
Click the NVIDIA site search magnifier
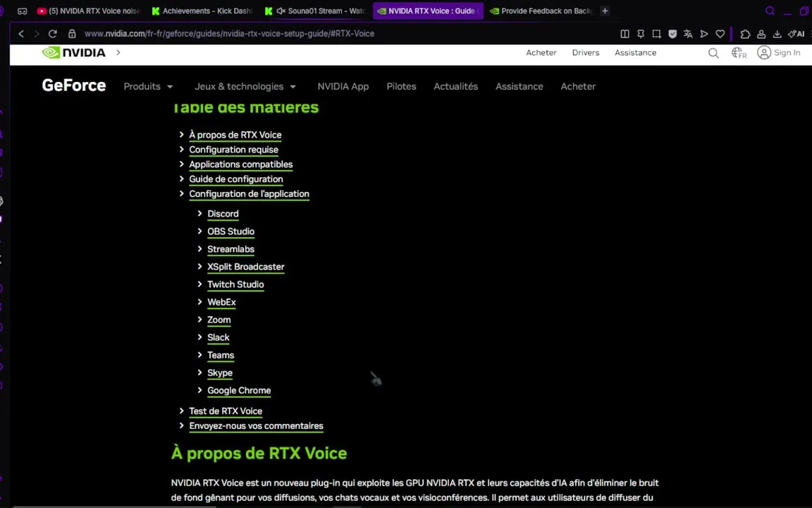pyautogui.click(x=713, y=53)
